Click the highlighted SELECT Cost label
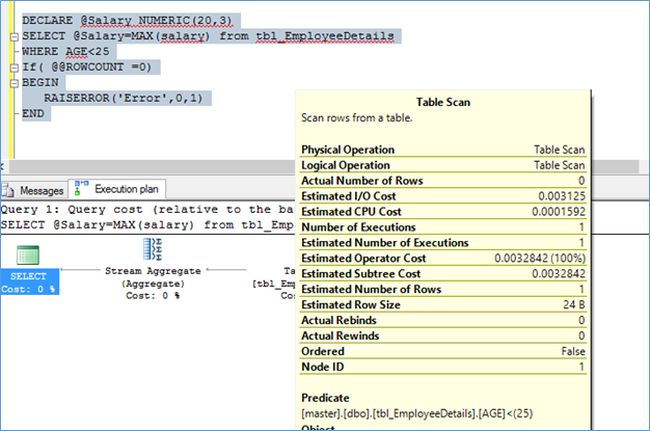This screenshot has height=431, width=650. tap(28, 288)
